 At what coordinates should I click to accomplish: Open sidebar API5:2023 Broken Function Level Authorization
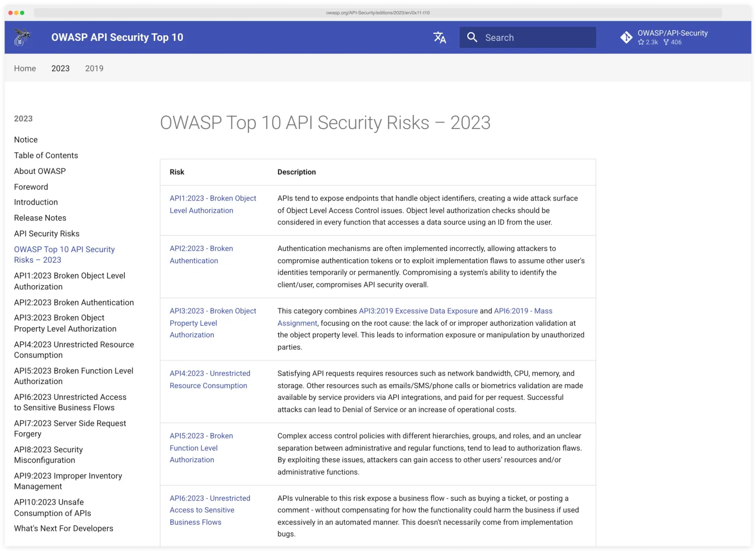click(74, 376)
